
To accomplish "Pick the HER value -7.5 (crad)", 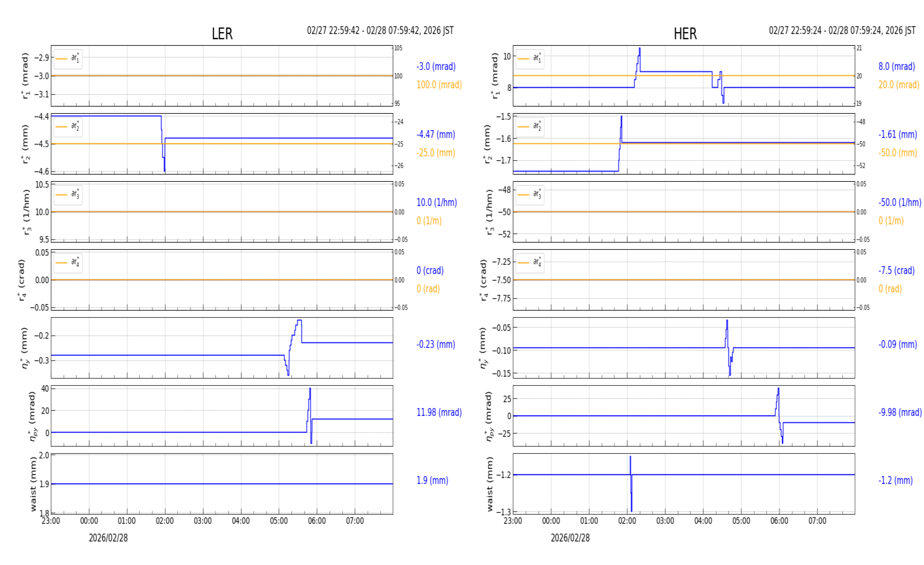I will (x=897, y=271).
